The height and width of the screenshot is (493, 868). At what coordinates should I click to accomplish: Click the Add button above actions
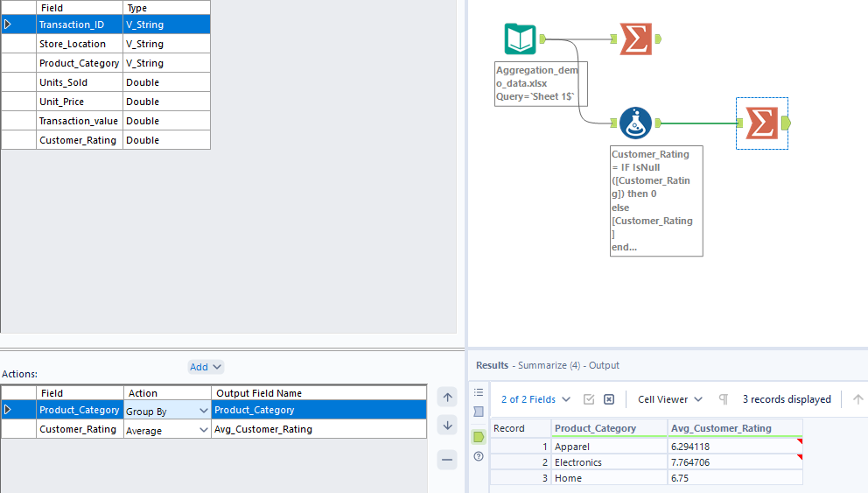[206, 367]
